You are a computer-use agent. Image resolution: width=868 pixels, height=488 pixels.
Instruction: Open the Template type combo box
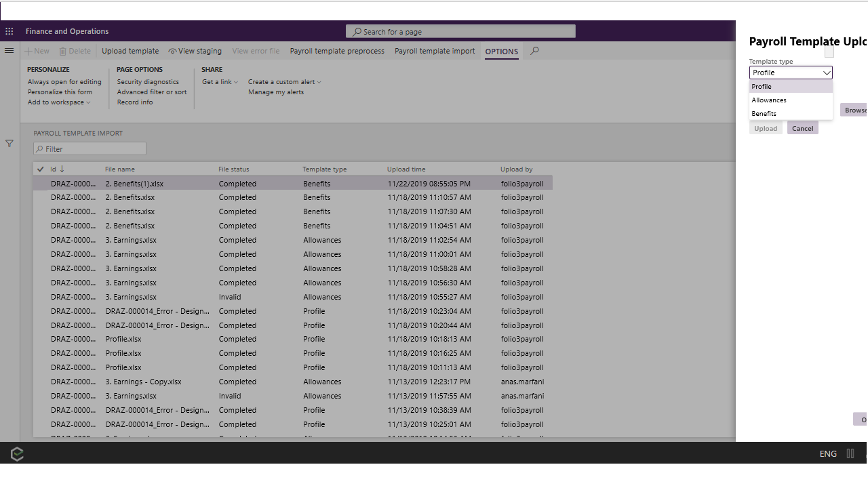click(x=791, y=73)
